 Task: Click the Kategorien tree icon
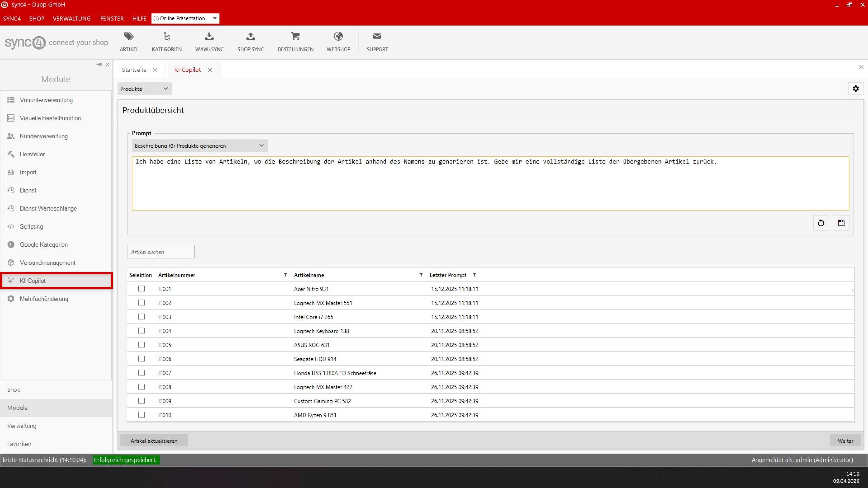(x=166, y=36)
